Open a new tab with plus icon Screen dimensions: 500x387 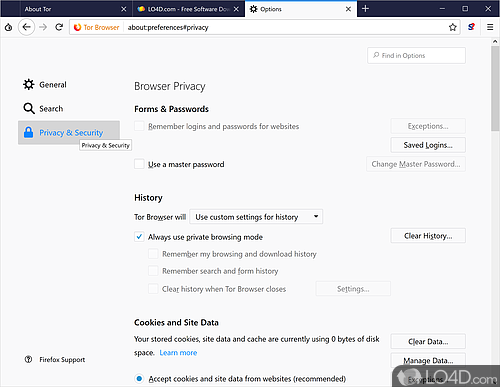(365, 9)
